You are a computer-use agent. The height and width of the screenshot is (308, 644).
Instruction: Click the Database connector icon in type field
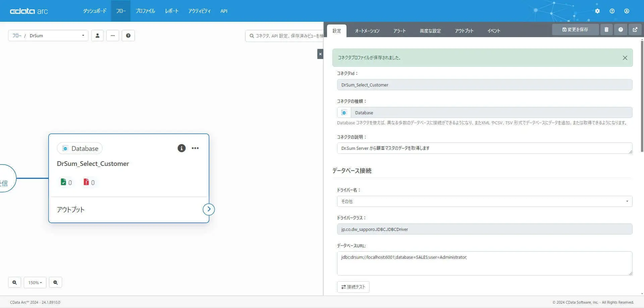pos(344,113)
